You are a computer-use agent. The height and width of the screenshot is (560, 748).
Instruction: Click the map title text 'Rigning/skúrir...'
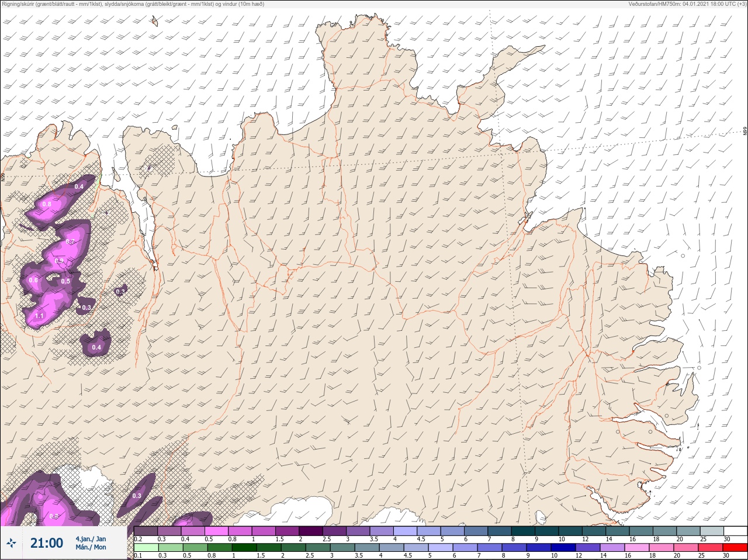click(133, 4)
